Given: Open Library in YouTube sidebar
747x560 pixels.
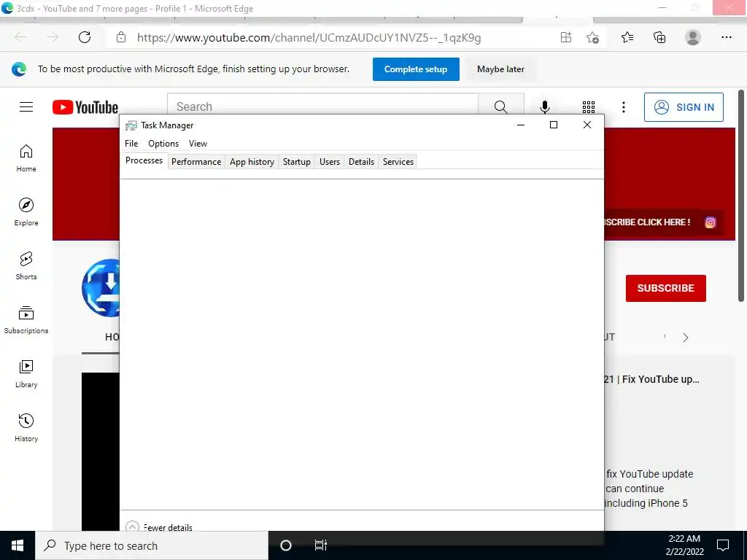Looking at the screenshot, I should pyautogui.click(x=26, y=374).
